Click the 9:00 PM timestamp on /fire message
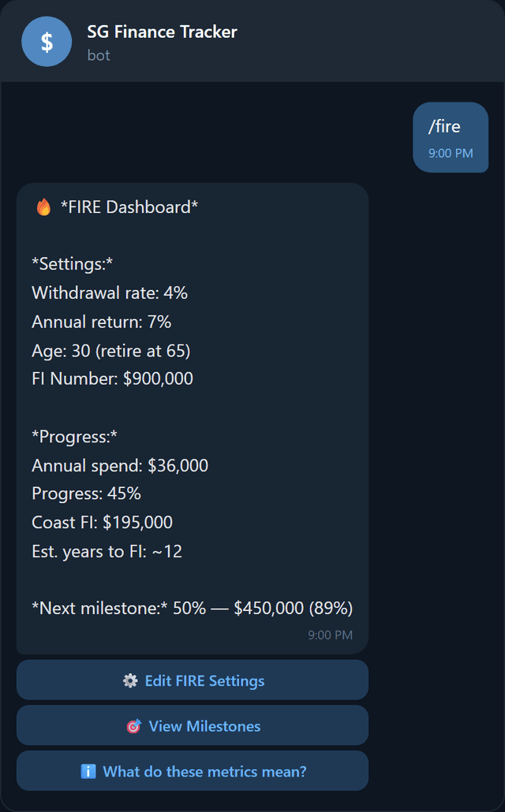This screenshot has height=812, width=505. (451, 151)
